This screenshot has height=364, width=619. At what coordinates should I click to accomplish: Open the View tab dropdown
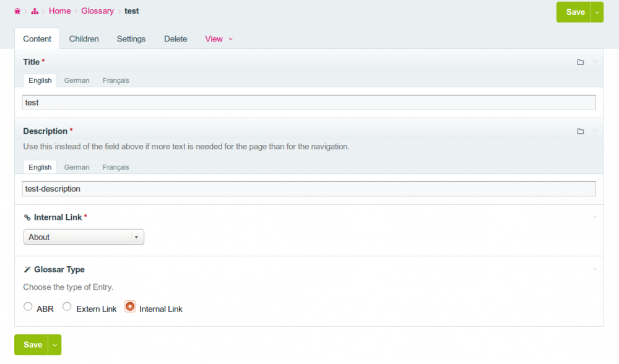pyautogui.click(x=219, y=39)
